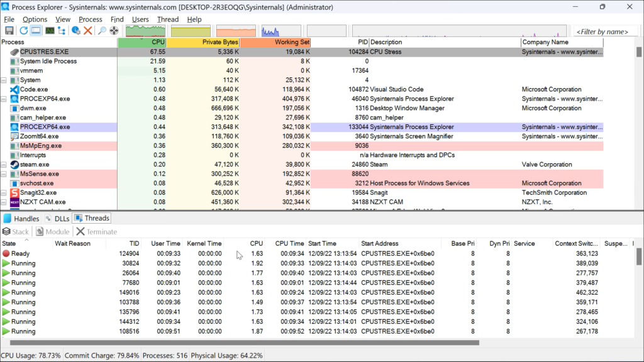This screenshot has height=362, width=644.
Task: Click the steam.exe icon
Action: point(14,165)
